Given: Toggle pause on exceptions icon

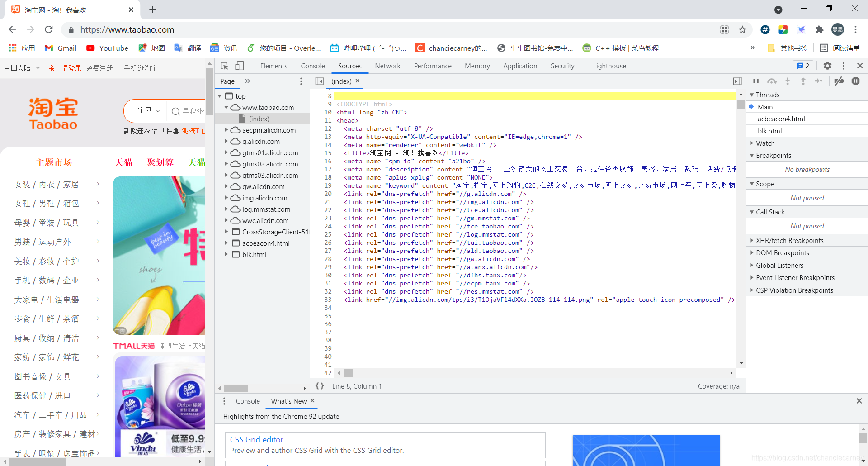Looking at the screenshot, I should point(855,81).
